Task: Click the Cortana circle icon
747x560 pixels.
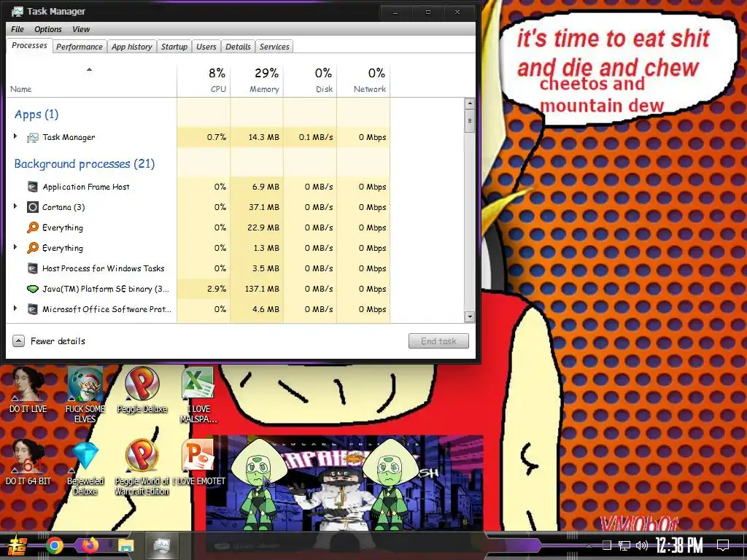Action: point(32,207)
